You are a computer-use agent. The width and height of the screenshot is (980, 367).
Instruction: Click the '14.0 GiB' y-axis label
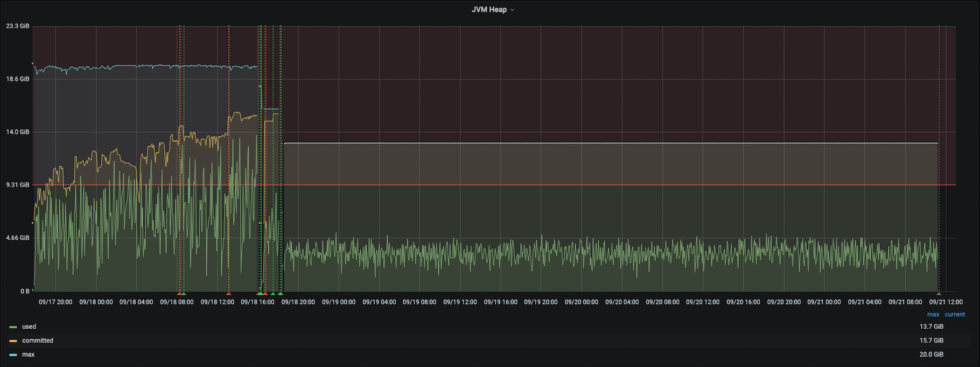pos(18,132)
